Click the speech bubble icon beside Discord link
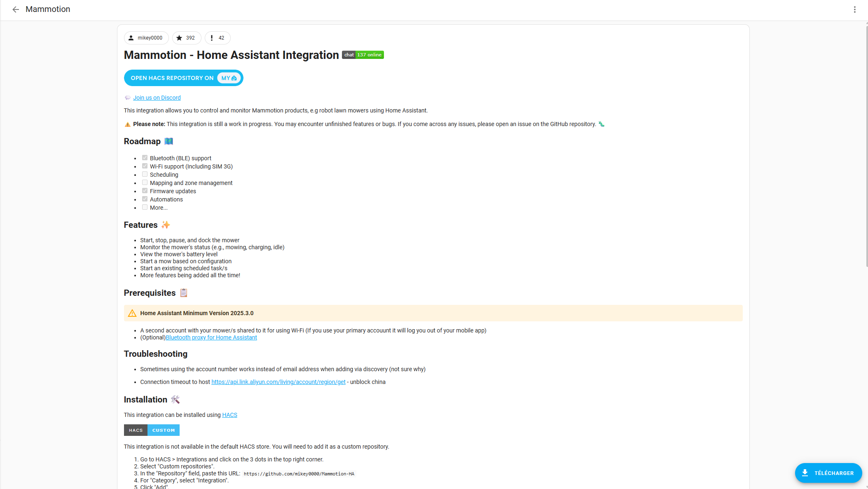Viewport: 868px width, 489px height. (128, 97)
